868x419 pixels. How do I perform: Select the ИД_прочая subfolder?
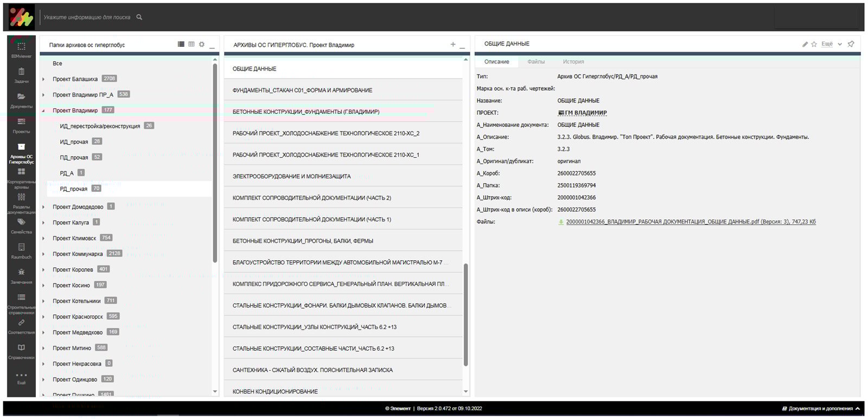coord(74,142)
